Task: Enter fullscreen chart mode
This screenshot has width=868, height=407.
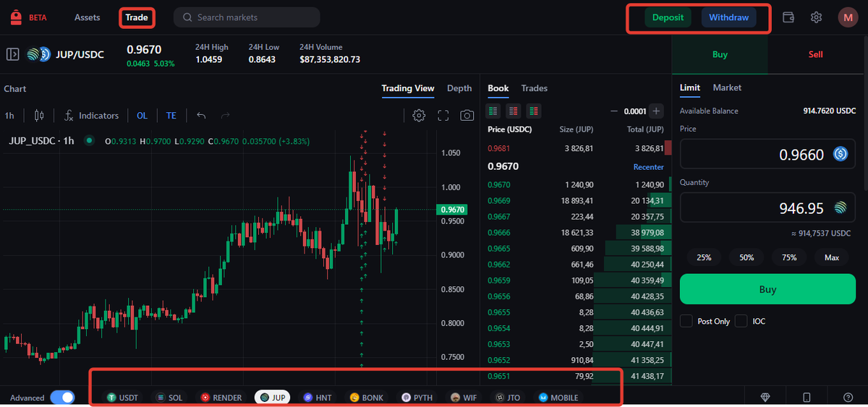Action: click(443, 116)
